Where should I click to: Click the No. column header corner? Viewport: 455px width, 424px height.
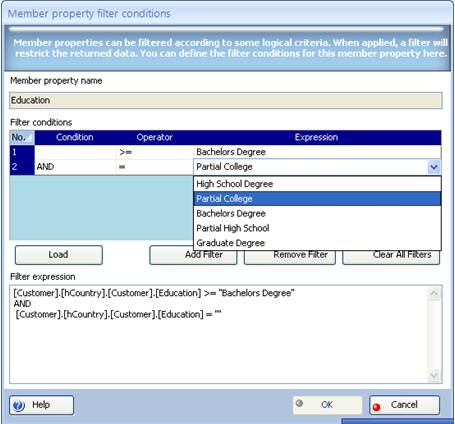22,137
